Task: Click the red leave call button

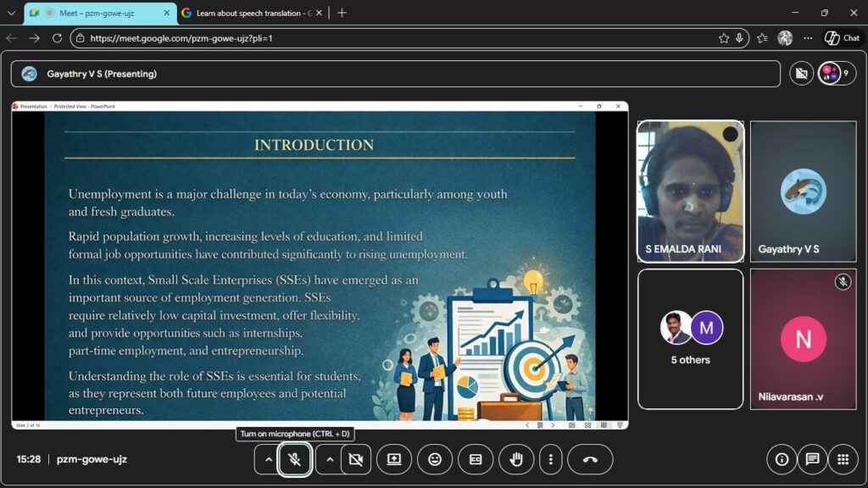Action: coord(590,459)
